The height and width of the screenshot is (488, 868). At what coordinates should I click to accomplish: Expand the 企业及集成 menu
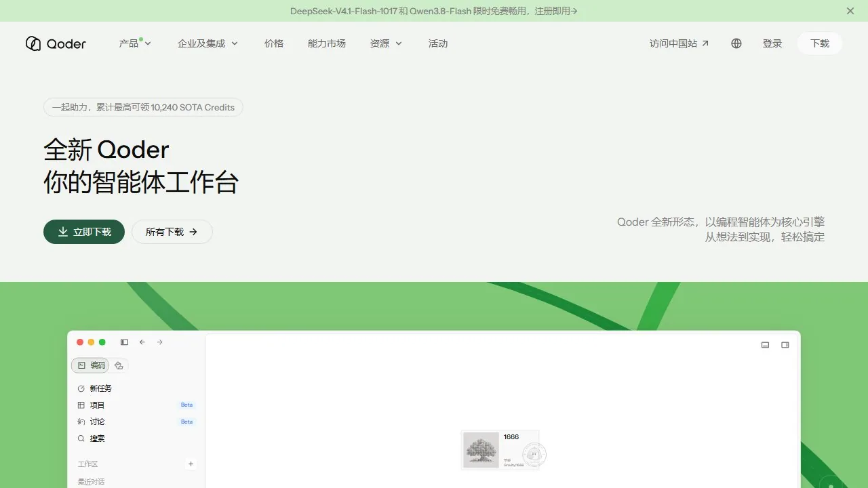208,43
